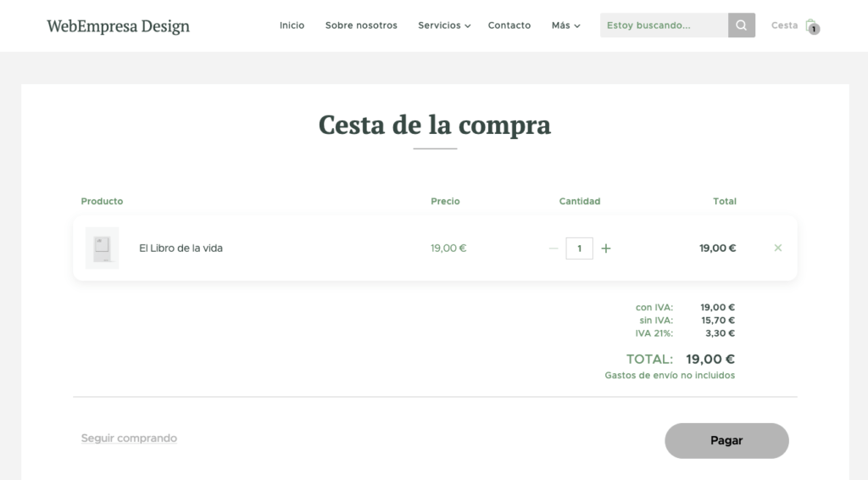Click the WebEmpresa Design site logo
Screen dimensions: 868x480
(118, 26)
